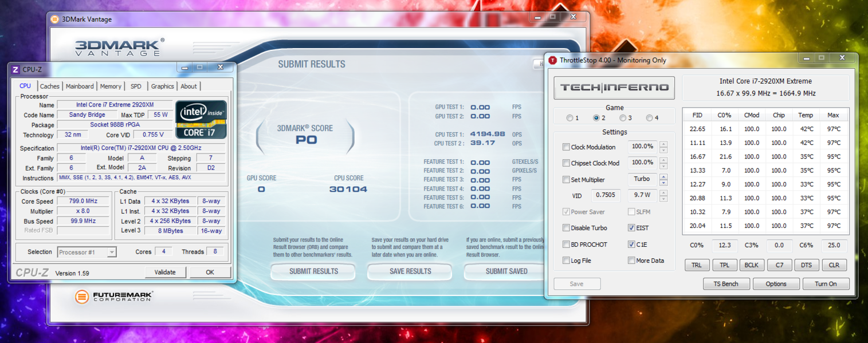Click the CPU SCORE value 30104
868x343 pixels.
point(348,189)
